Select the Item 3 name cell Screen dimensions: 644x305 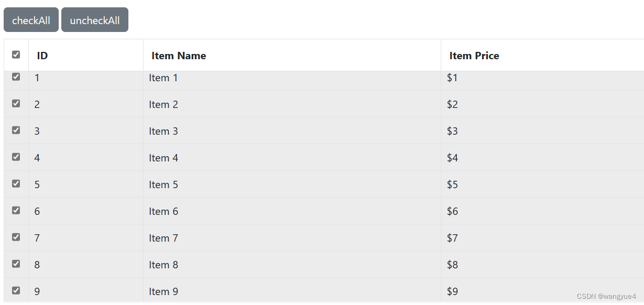pos(163,130)
